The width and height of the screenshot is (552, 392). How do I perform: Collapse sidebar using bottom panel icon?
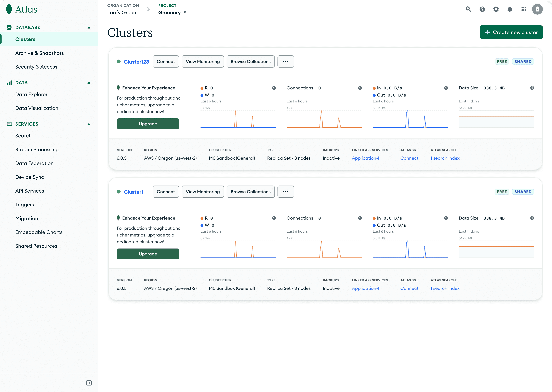click(89, 383)
